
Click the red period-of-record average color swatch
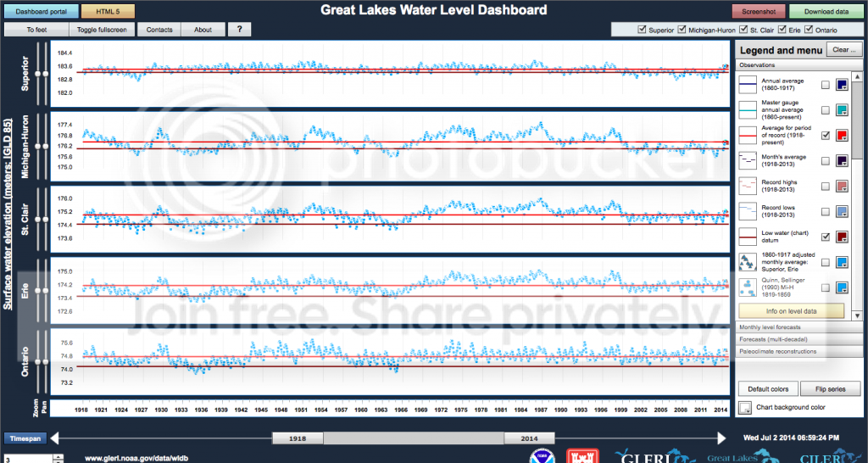point(843,136)
